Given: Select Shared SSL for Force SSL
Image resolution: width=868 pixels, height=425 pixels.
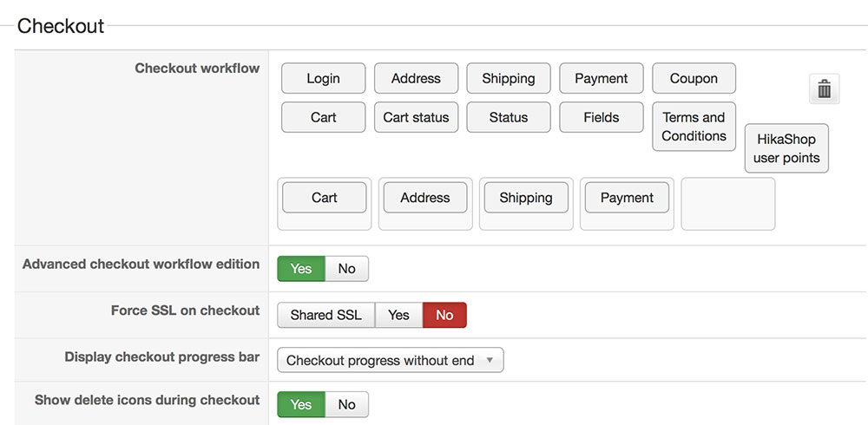Looking at the screenshot, I should click(325, 315).
